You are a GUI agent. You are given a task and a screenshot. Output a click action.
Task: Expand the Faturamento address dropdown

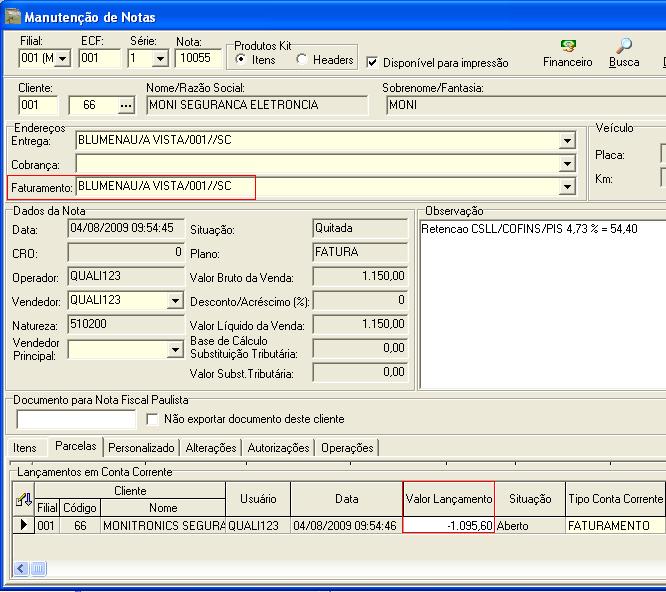coord(567,186)
